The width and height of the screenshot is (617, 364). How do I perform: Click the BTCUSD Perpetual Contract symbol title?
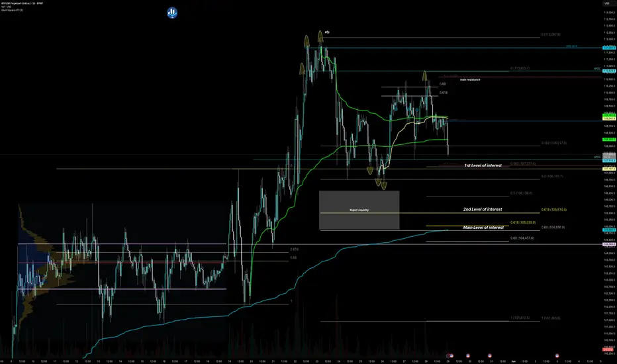tap(22, 3)
